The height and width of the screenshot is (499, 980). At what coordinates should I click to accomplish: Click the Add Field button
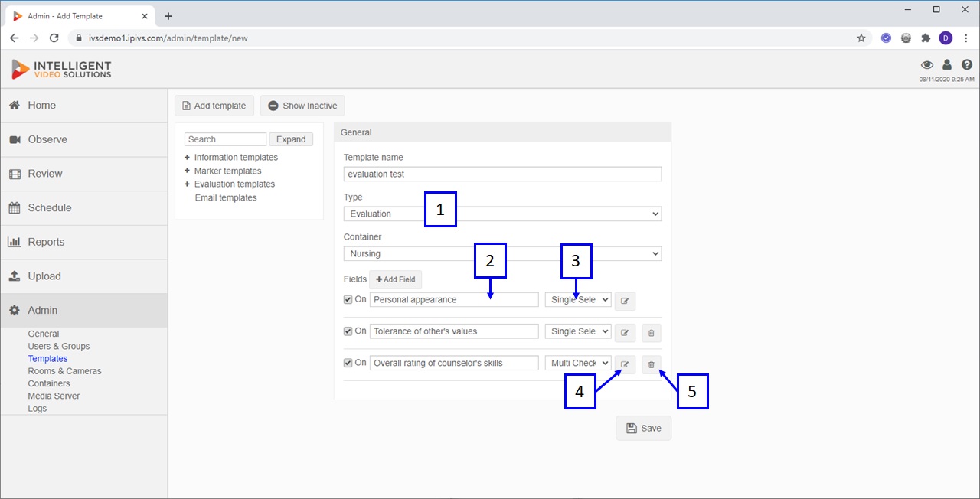pos(396,280)
